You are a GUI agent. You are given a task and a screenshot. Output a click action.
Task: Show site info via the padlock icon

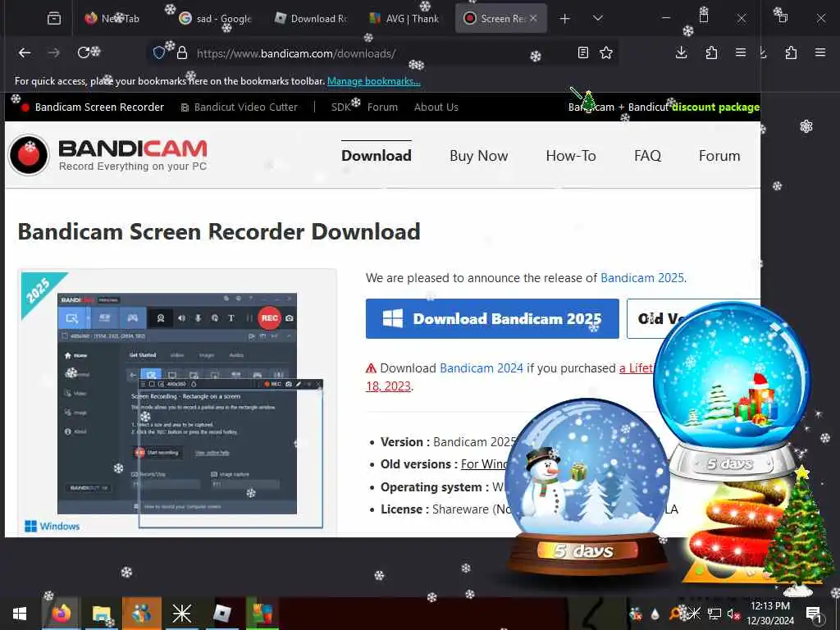(x=182, y=52)
